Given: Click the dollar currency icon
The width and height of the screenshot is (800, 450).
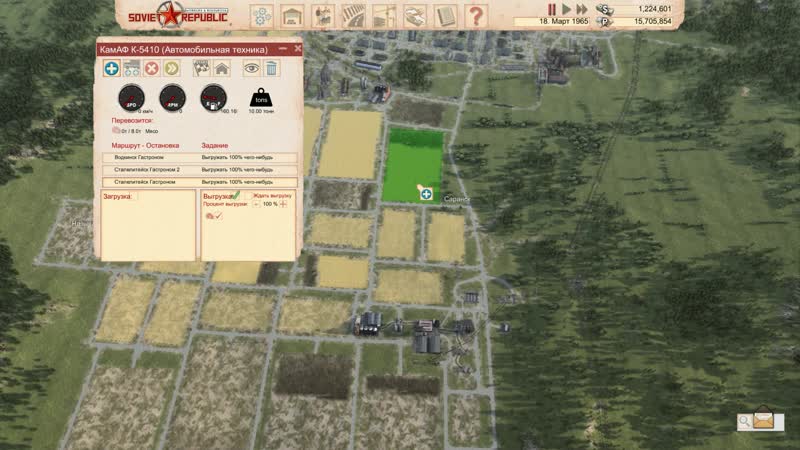Looking at the screenshot, I should coord(605,9).
